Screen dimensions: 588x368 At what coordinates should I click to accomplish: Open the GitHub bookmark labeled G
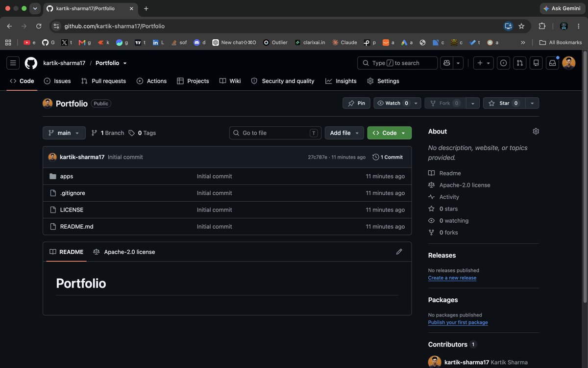49,43
